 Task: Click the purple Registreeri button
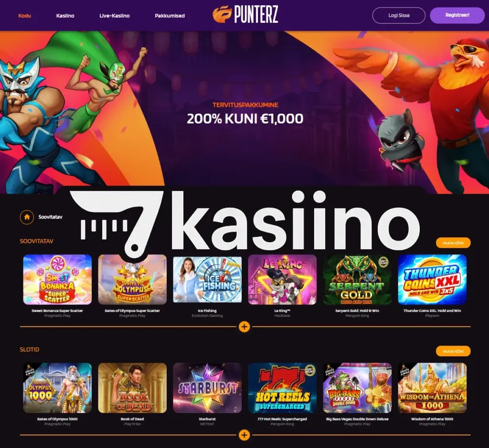[457, 15]
